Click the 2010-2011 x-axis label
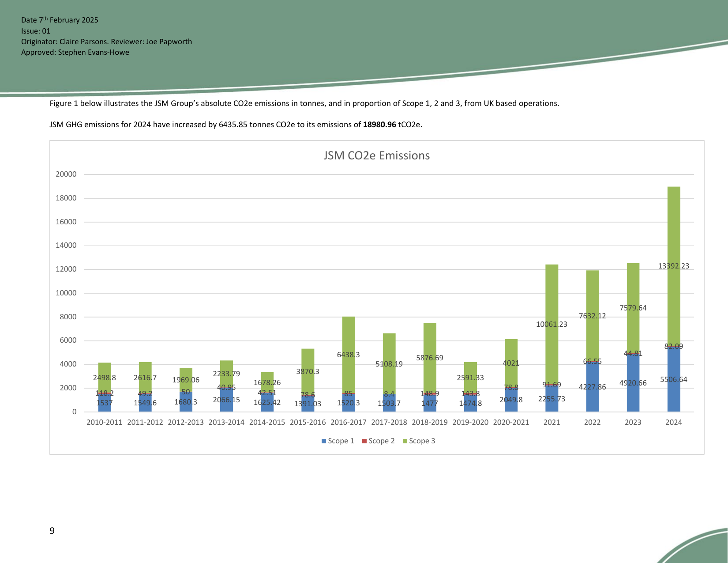The image size is (728, 563). 105,422
